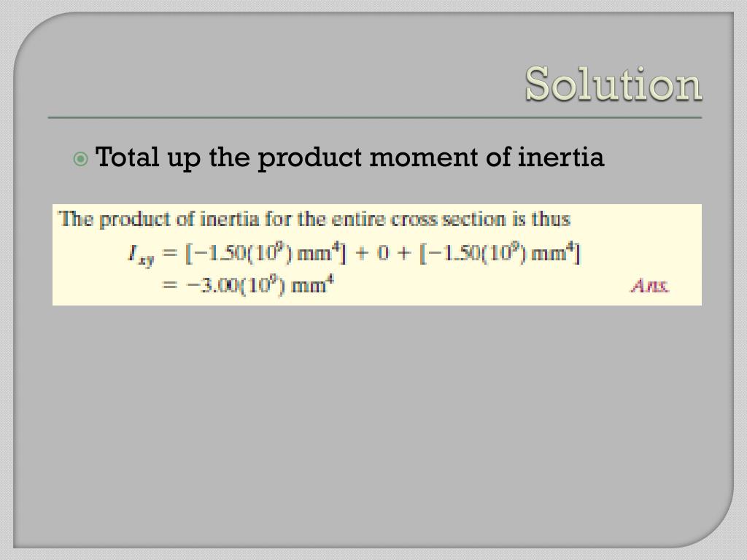Screen dimensions: 747x560
Task: Click the second −1.50(10⁹) mm⁴ bracket term
Action: coord(500,253)
